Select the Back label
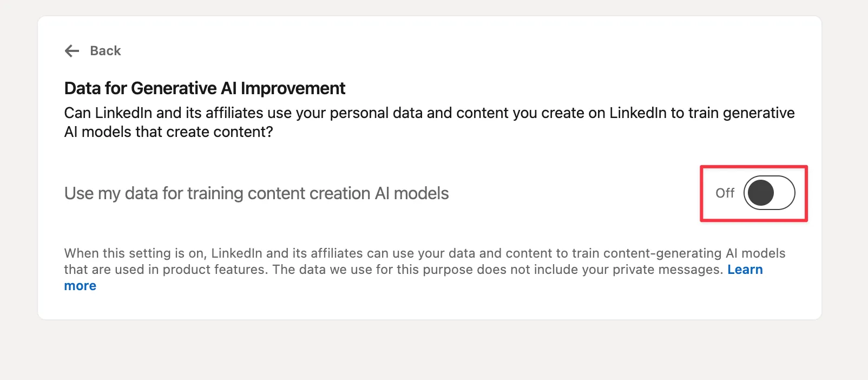The height and width of the screenshot is (380, 868). click(105, 51)
